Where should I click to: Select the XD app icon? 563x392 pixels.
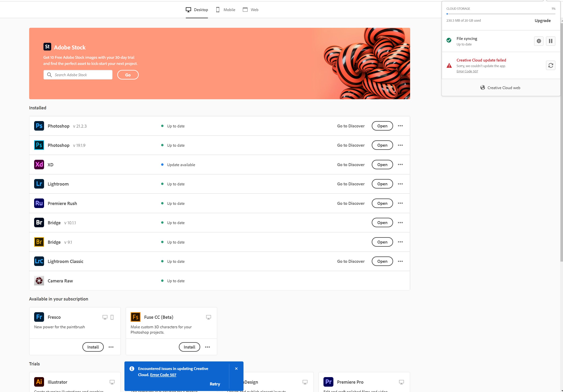click(x=39, y=164)
